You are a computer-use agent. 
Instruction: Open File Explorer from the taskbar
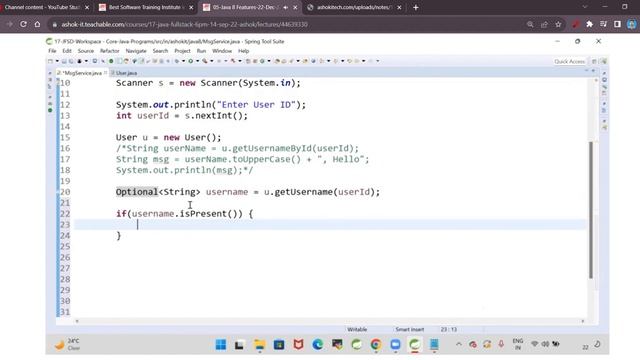[x=259, y=345]
